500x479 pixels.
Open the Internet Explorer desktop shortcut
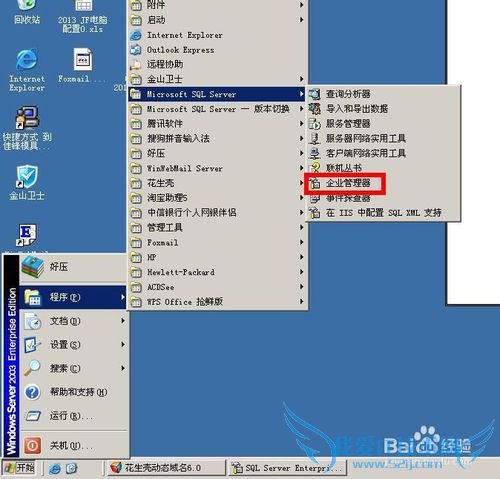coord(27,70)
